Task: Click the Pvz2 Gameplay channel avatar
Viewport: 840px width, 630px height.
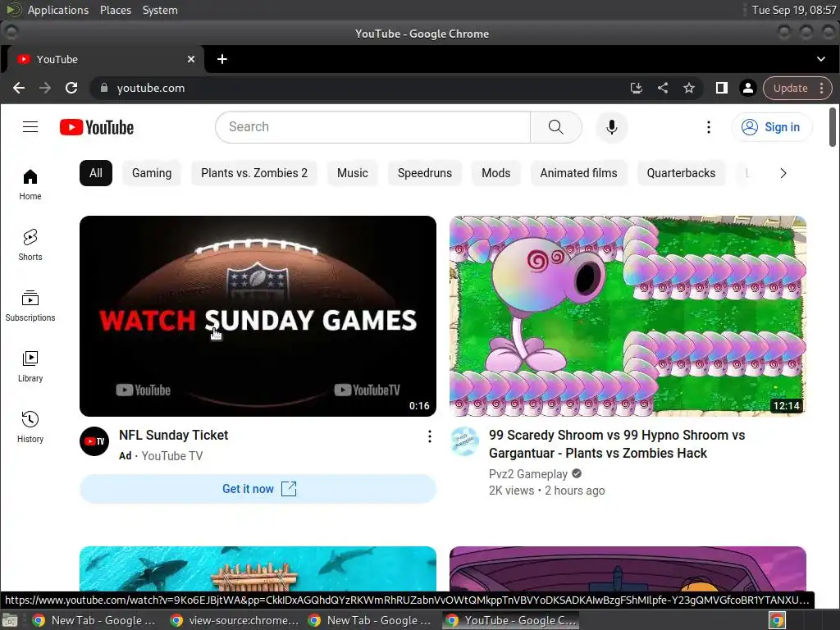Action: [x=464, y=441]
